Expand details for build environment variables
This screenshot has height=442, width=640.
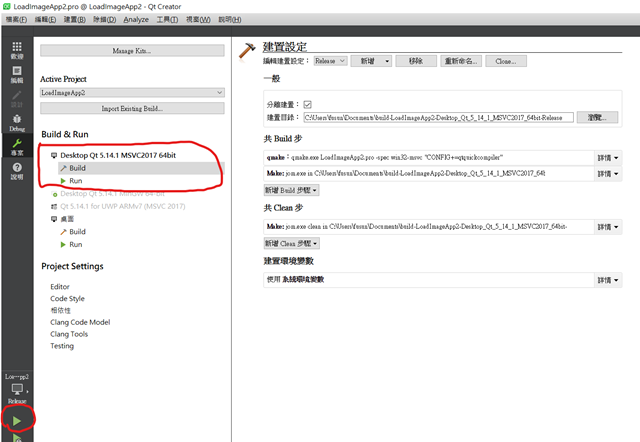608,280
